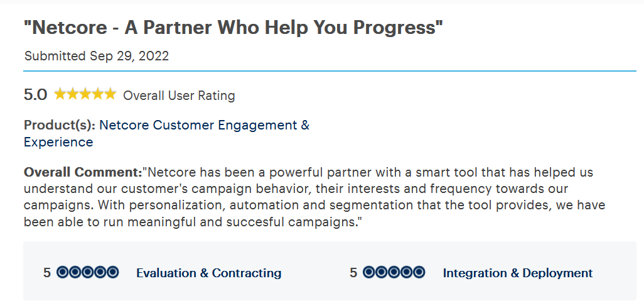Click the Product(s) label
The image size is (644, 308).
[60, 125]
